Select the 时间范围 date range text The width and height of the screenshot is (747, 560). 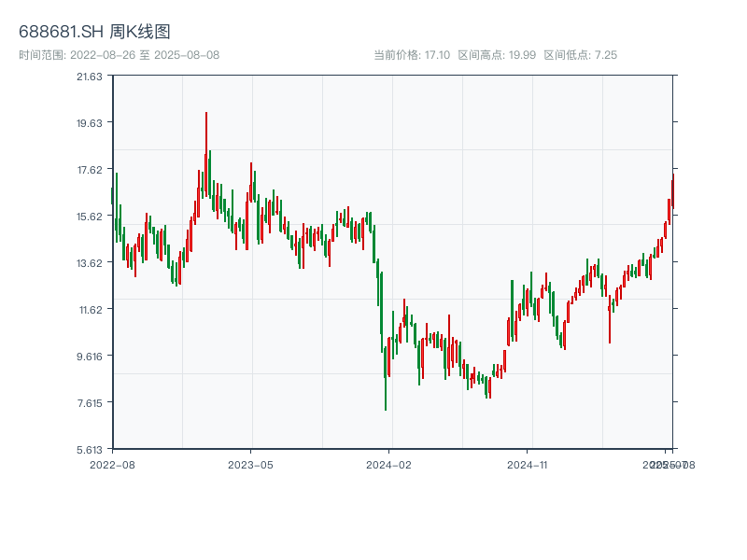(120, 55)
